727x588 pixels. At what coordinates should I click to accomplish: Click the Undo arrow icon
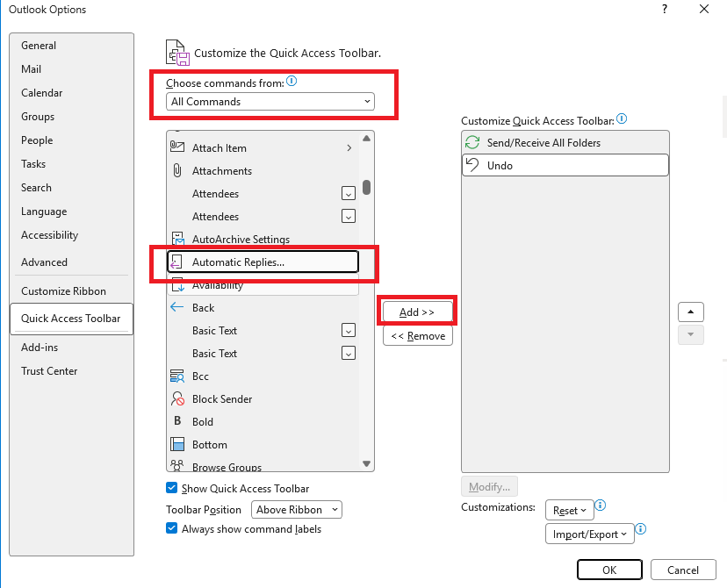coord(472,165)
